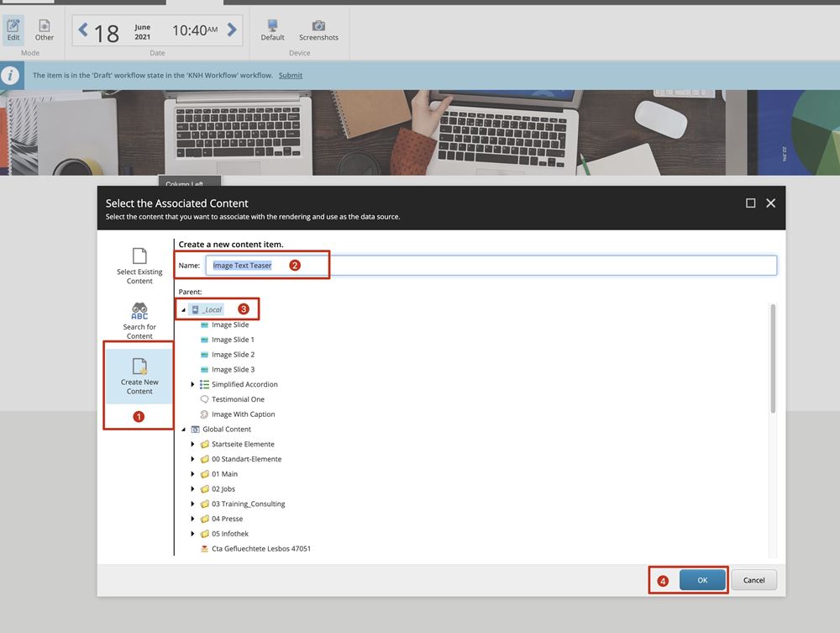
Task: Click into the Name input field
Action: [521, 266]
